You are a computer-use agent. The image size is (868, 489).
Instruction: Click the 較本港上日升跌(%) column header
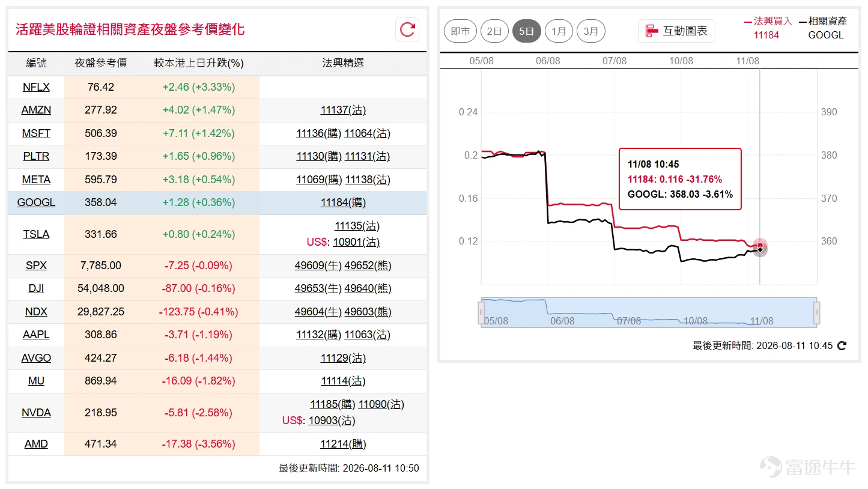click(x=199, y=63)
